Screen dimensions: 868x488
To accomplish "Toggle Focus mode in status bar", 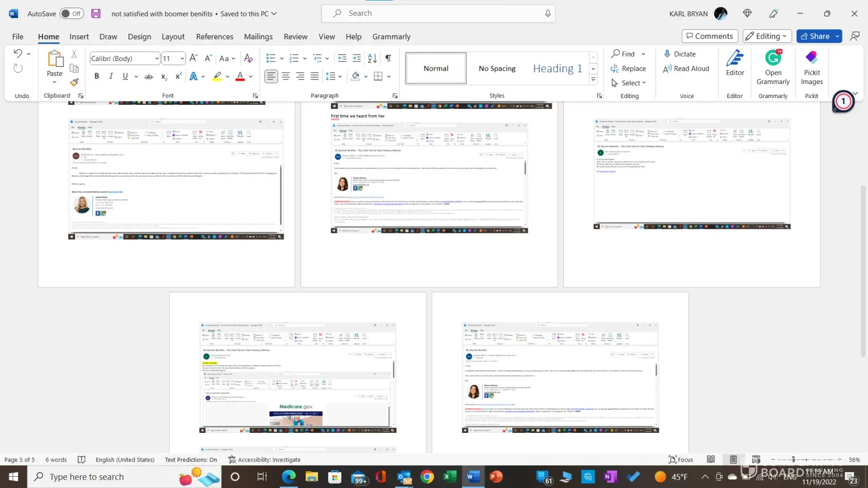I will pos(681,460).
